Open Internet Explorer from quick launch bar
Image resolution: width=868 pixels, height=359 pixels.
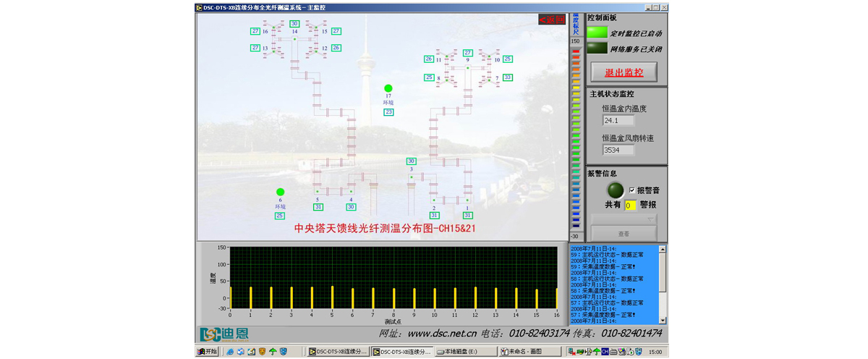pyautogui.click(x=230, y=352)
